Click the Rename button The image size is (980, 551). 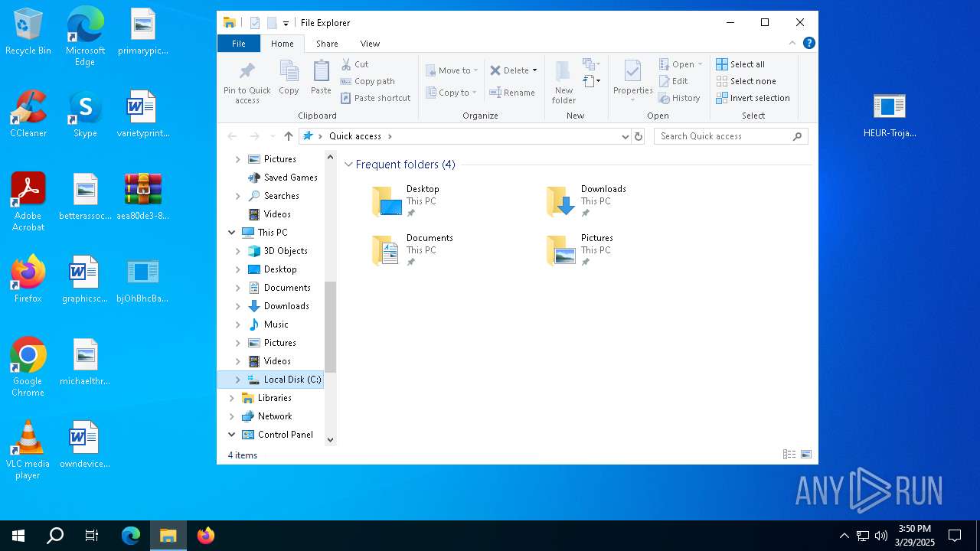click(512, 93)
